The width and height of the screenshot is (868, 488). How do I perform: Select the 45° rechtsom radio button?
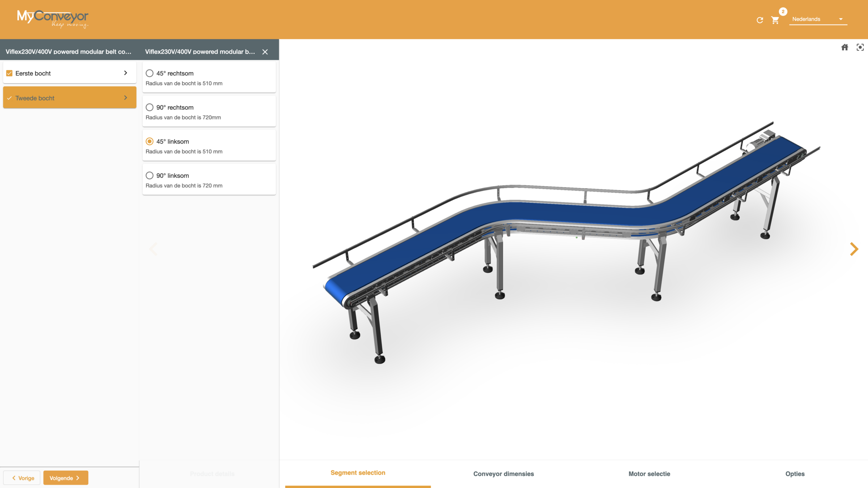[149, 73]
